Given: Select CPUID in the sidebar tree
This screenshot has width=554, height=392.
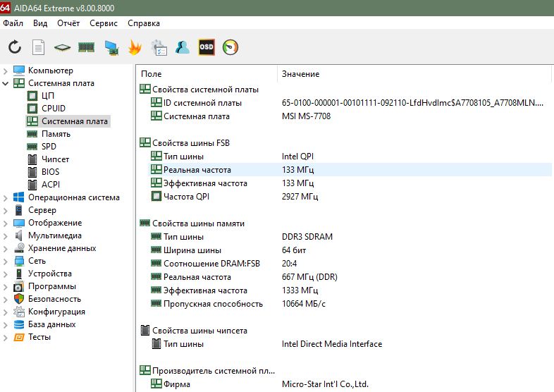Looking at the screenshot, I should (54, 109).
